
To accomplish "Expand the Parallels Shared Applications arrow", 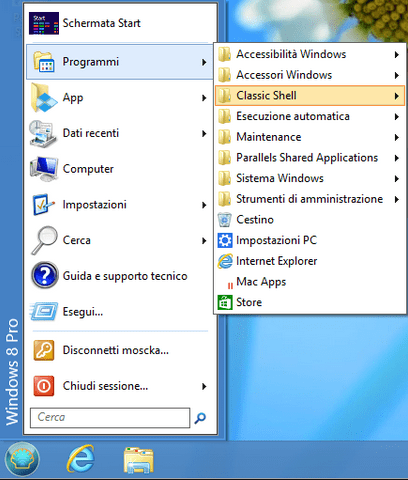I will pos(396,158).
